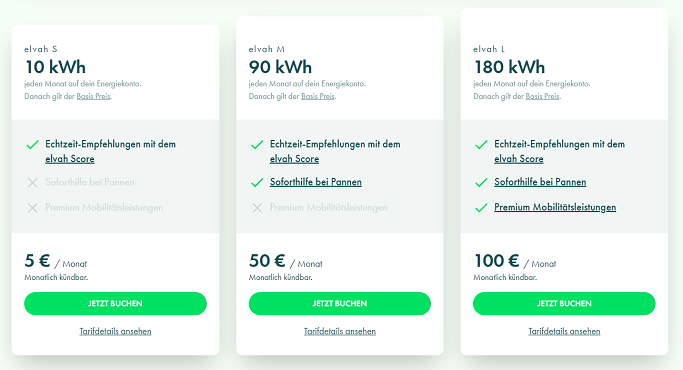Click the grey X next to Soforthilfe in elvah S
The image size is (683, 370).
coord(33,183)
